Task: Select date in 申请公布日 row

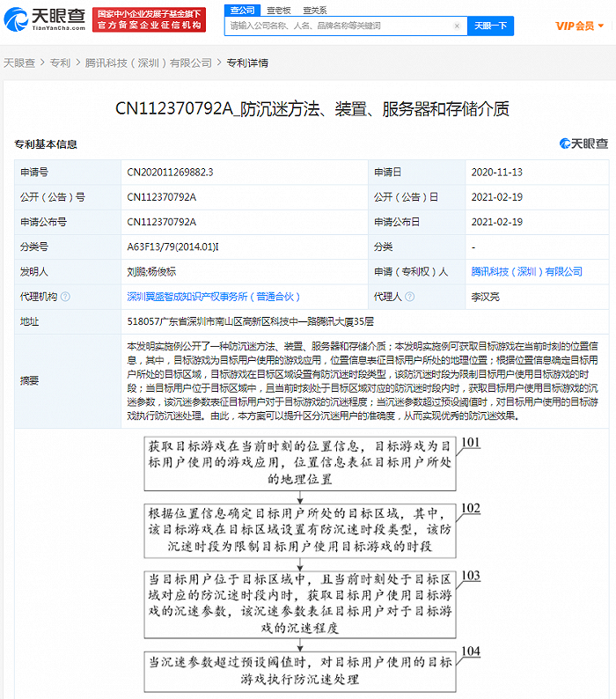Action: (x=496, y=222)
